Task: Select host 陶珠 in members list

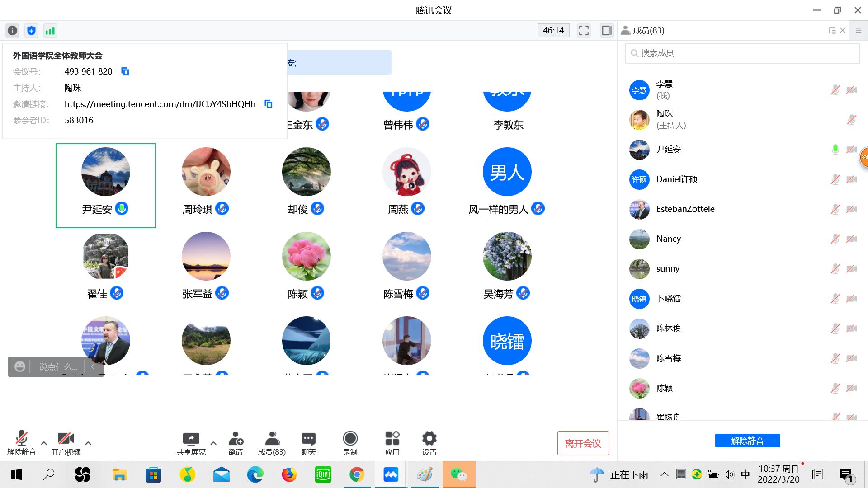Action: click(742, 120)
